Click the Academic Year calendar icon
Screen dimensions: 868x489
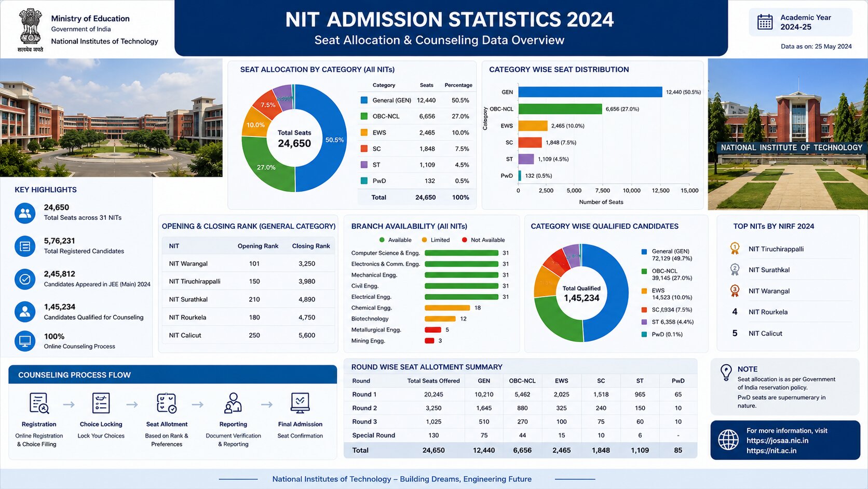click(x=765, y=22)
